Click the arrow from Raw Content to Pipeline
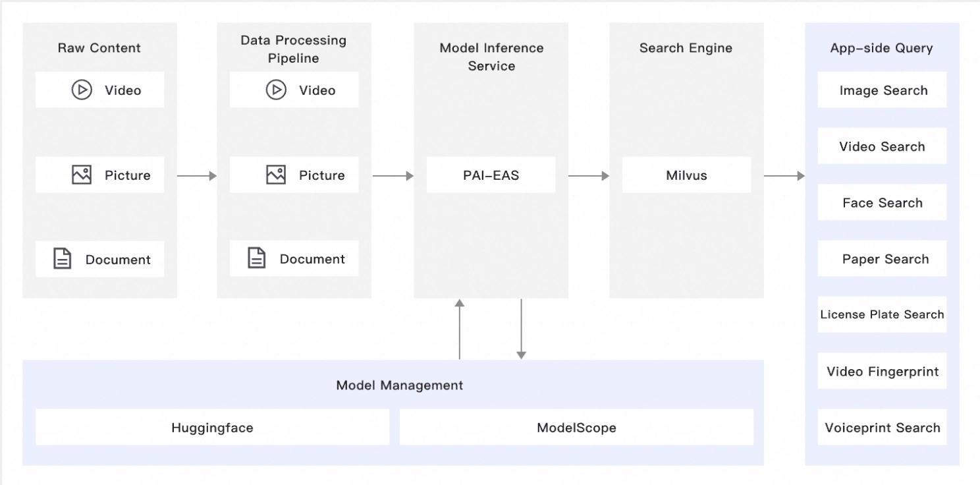Viewport: 980px width, 485px height. [197, 176]
